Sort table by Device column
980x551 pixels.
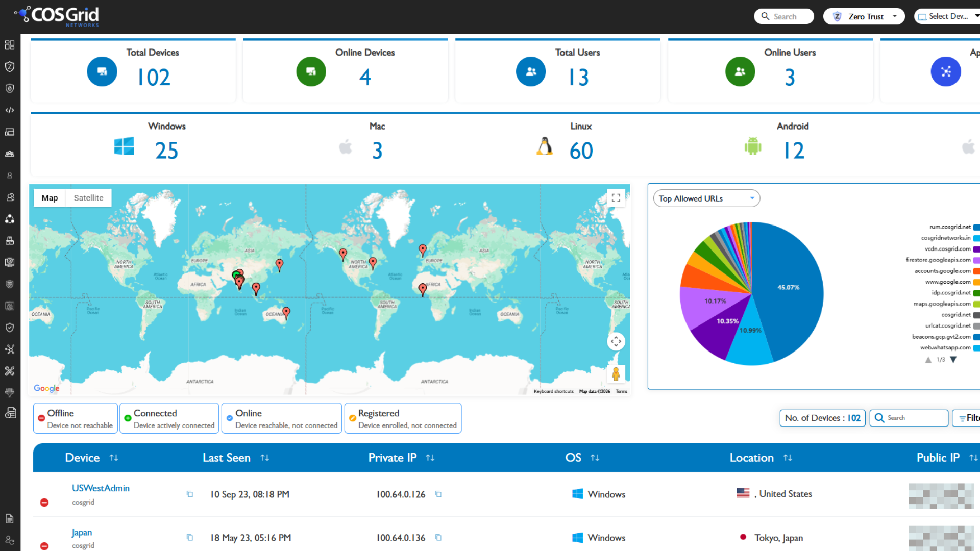tap(114, 458)
